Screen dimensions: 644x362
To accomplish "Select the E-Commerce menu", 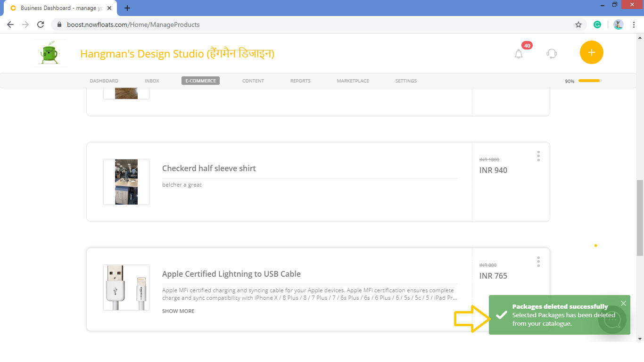I will coord(200,81).
